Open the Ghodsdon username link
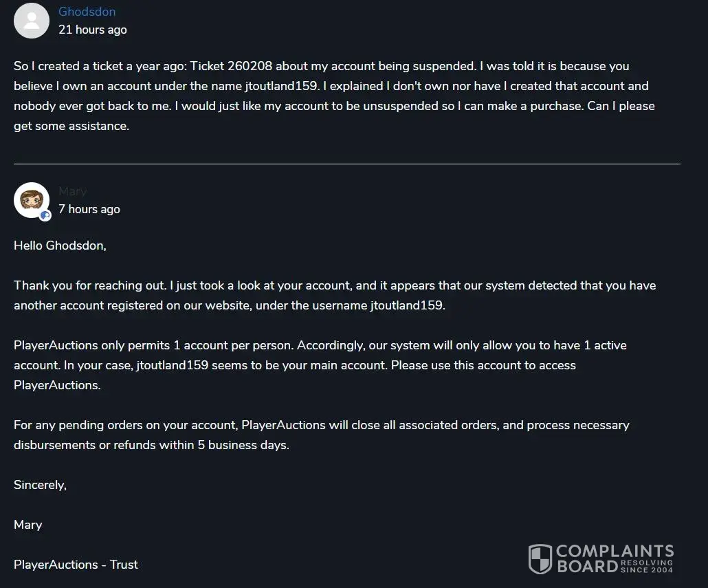This screenshot has height=588, width=708. pos(87,12)
